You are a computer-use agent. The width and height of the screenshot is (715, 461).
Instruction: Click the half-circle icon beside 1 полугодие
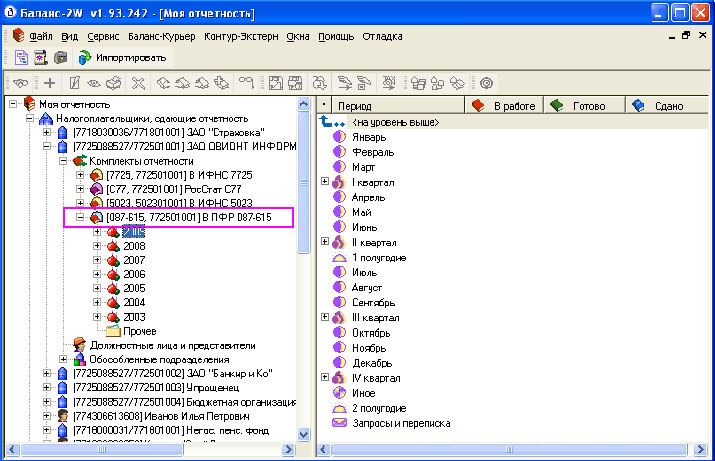(339, 258)
